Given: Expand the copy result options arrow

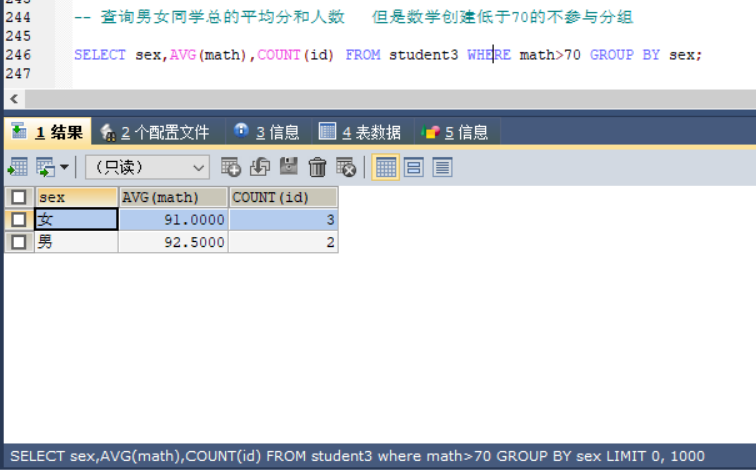Looking at the screenshot, I should [64, 168].
